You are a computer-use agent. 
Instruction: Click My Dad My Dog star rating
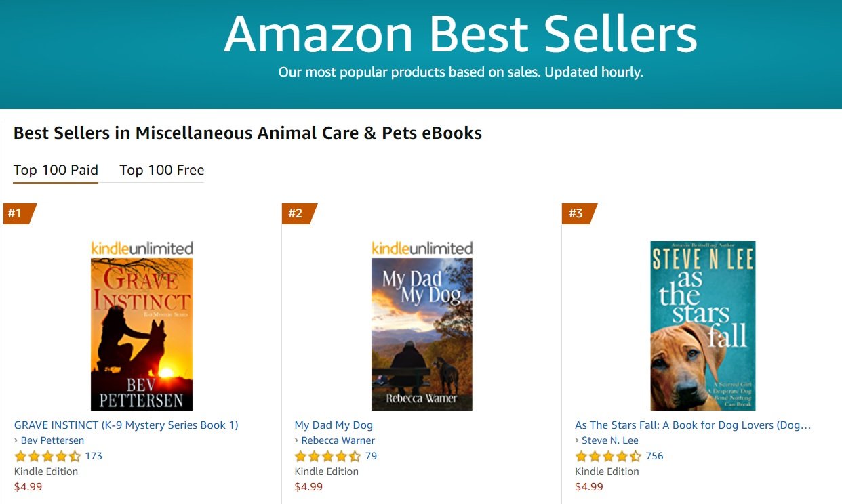[x=328, y=456]
